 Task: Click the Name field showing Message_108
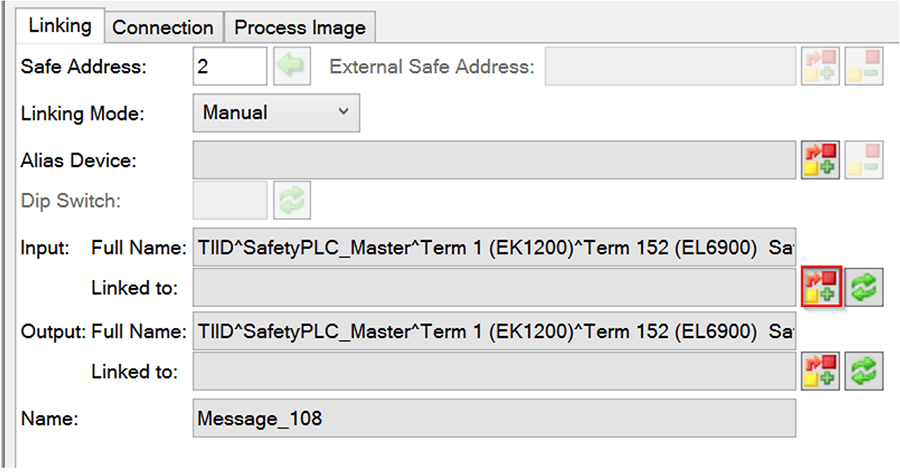[x=494, y=418]
